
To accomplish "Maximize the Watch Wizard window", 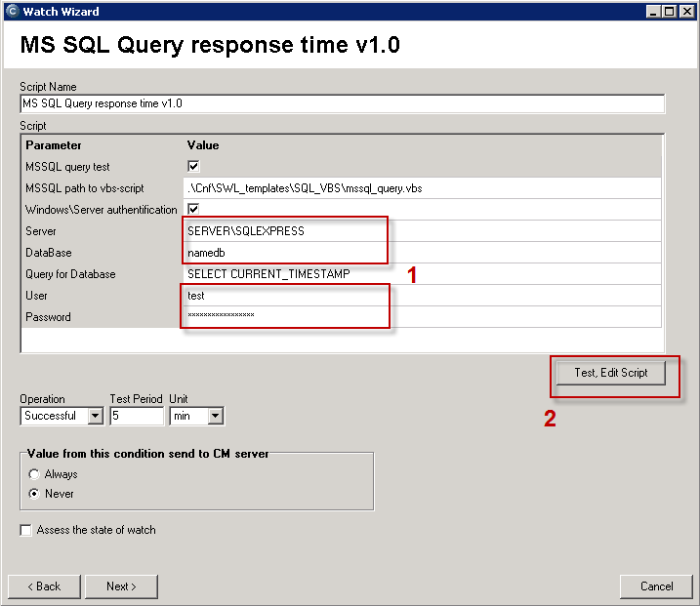I will [670, 11].
